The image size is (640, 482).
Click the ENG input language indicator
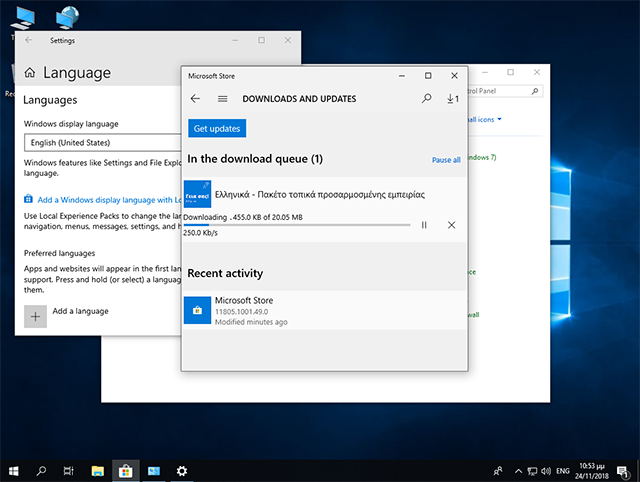564,470
